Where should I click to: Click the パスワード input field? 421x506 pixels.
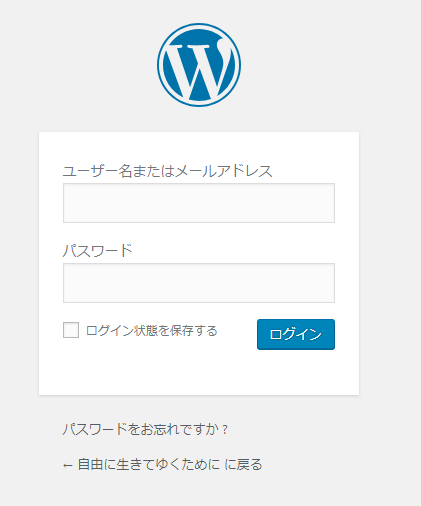(x=199, y=283)
